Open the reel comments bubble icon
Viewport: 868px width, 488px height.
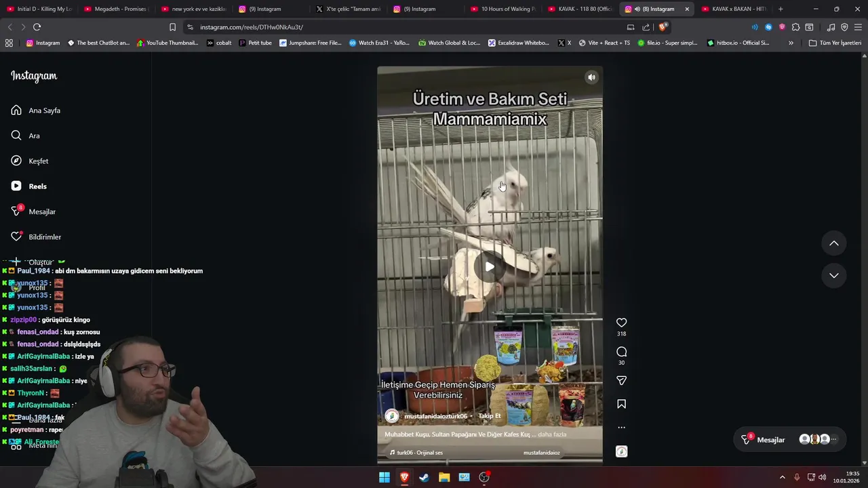[x=621, y=352]
